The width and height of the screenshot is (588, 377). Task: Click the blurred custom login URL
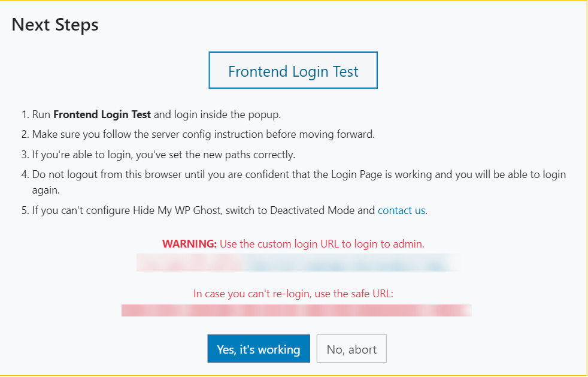click(296, 263)
